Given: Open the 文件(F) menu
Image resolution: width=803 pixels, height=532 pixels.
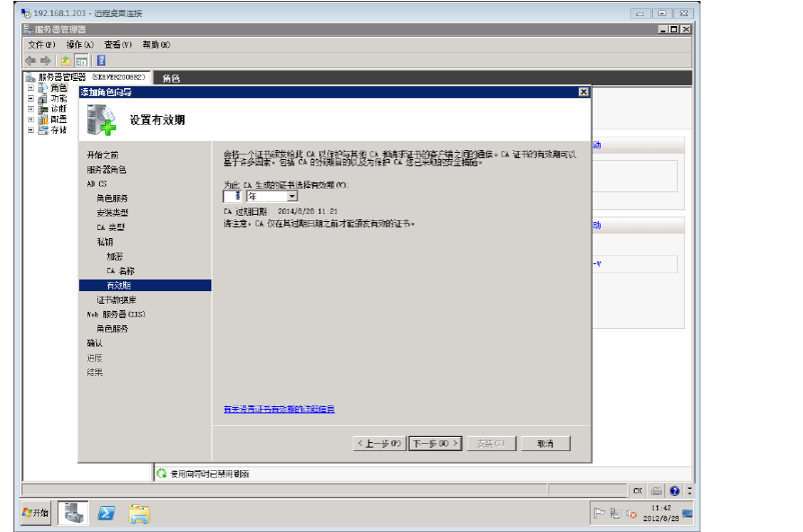Looking at the screenshot, I should 41,45.
